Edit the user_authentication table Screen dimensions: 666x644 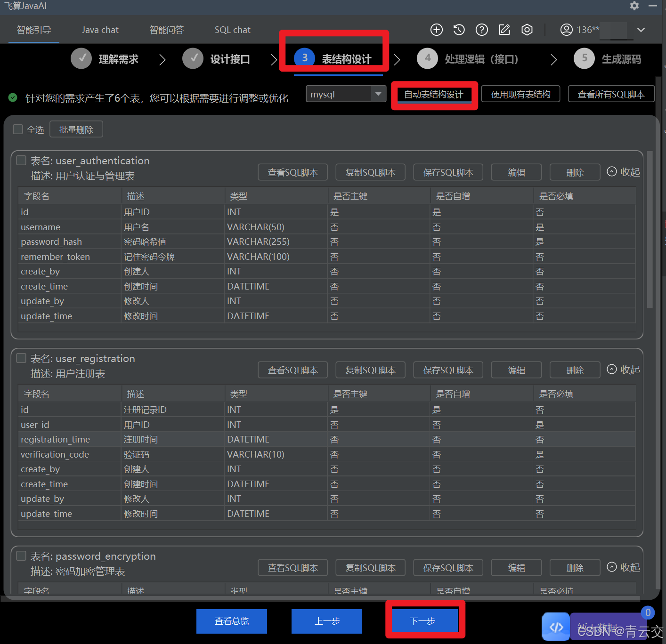516,172
